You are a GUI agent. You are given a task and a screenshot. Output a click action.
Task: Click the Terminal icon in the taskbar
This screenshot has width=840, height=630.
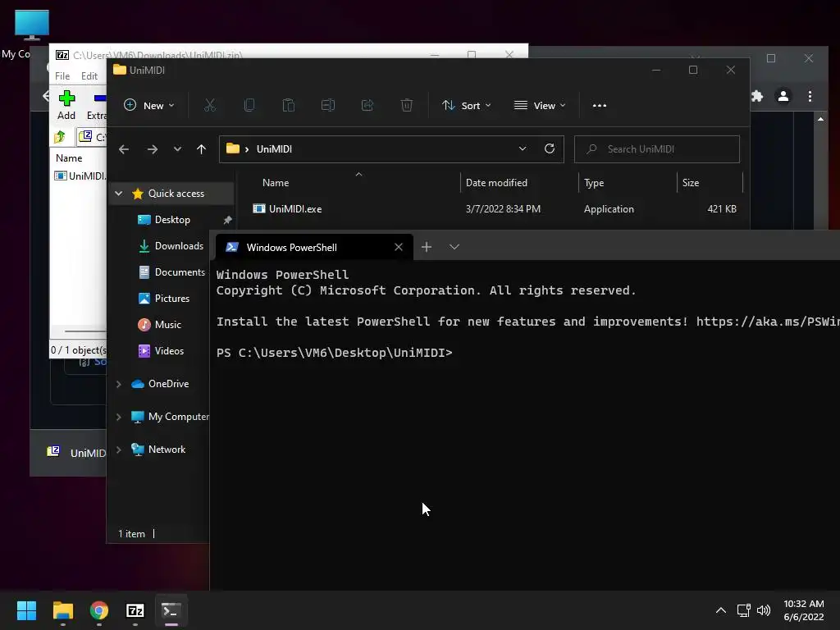point(171,610)
